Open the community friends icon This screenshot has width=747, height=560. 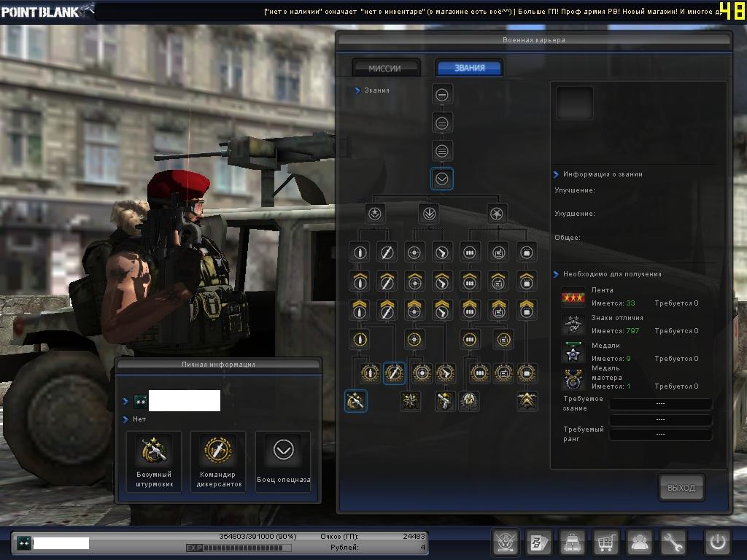(640, 542)
